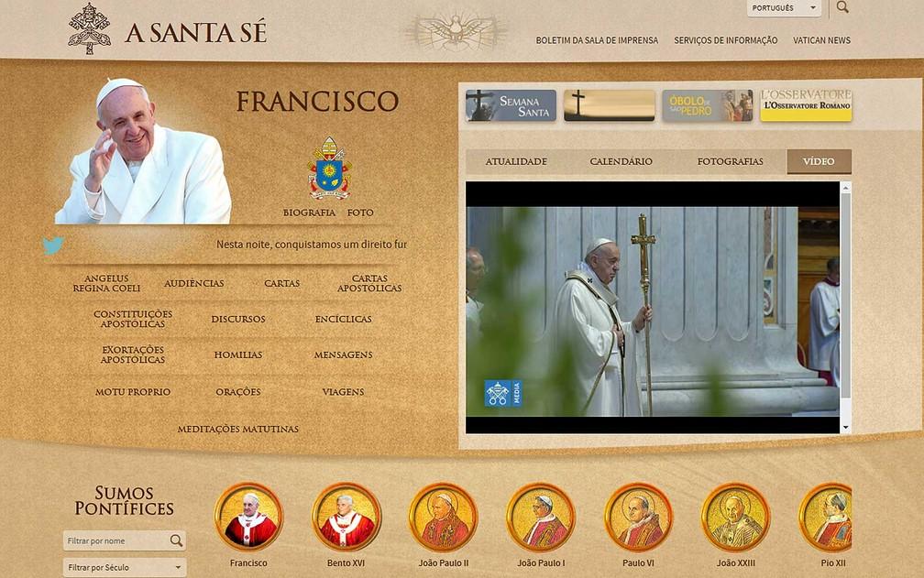Select the Bento XVI medallion
Viewport: 924px width, 578px height.
pyautogui.click(x=346, y=517)
